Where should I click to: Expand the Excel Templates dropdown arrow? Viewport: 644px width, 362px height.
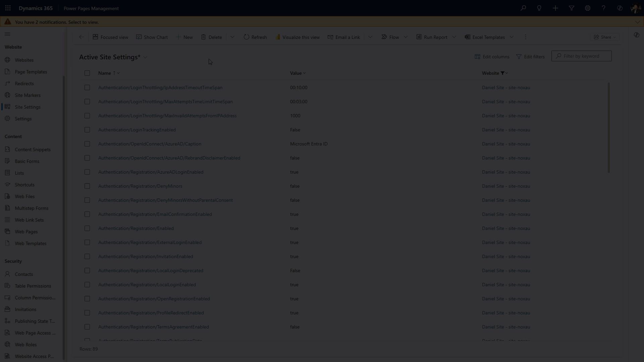[x=512, y=37]
